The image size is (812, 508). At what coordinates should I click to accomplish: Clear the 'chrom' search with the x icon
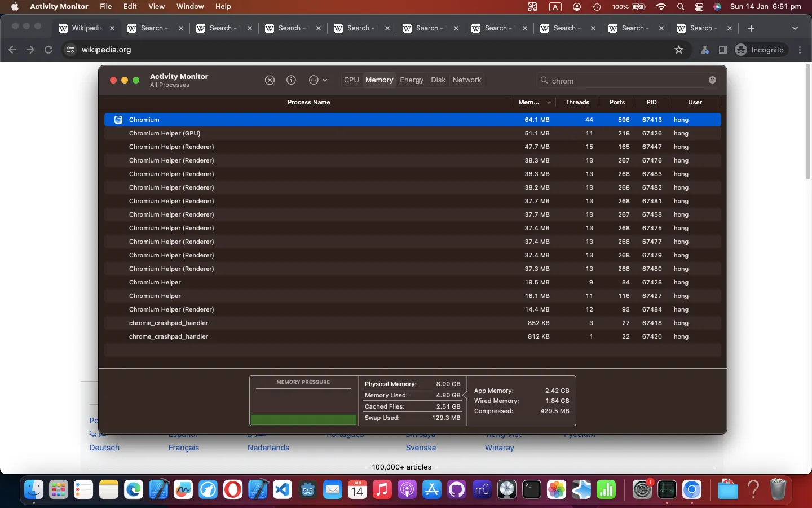click(712, 80)
